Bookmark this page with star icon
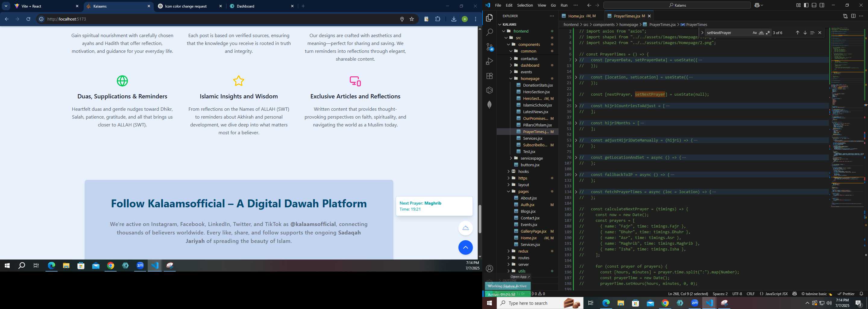The width and height of the screenshot is (868, 309). [411, 19]
